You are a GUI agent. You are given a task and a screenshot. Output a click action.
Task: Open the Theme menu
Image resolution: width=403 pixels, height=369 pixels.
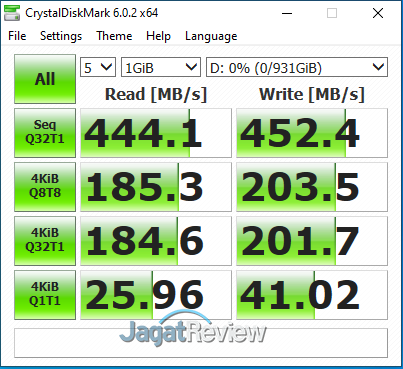pyautogui.click(x=114, y=36)
